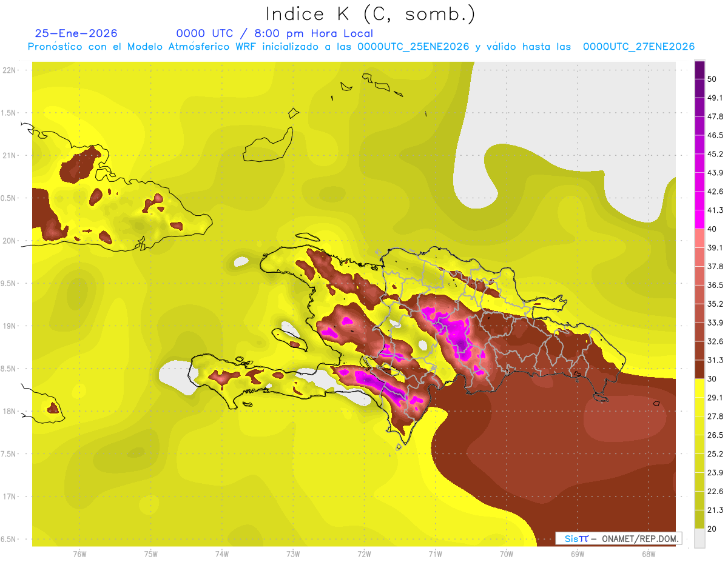
Task: Click the color bar label "30"
Action: pyautogui.click(x=712, y=379)
